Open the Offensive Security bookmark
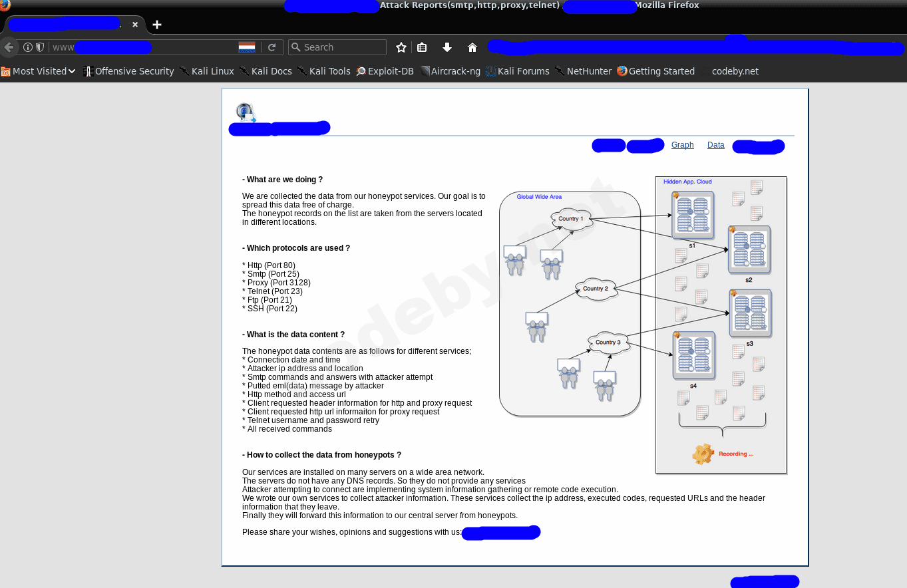The height and width of the screenshot is (588, 907). click(x=128, y=71)
